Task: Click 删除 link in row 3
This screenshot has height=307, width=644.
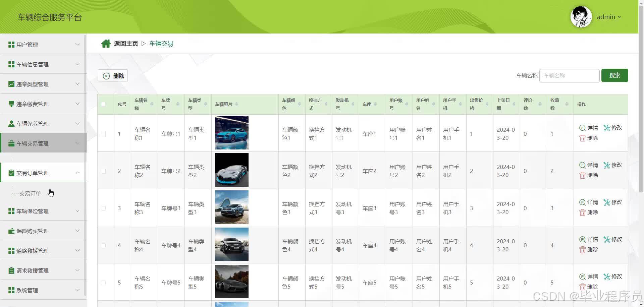Action: [593, 212]
